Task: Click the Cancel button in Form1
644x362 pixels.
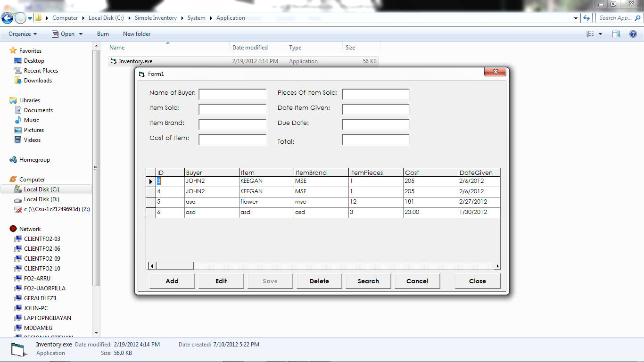Action: click(x=417, y=281)
